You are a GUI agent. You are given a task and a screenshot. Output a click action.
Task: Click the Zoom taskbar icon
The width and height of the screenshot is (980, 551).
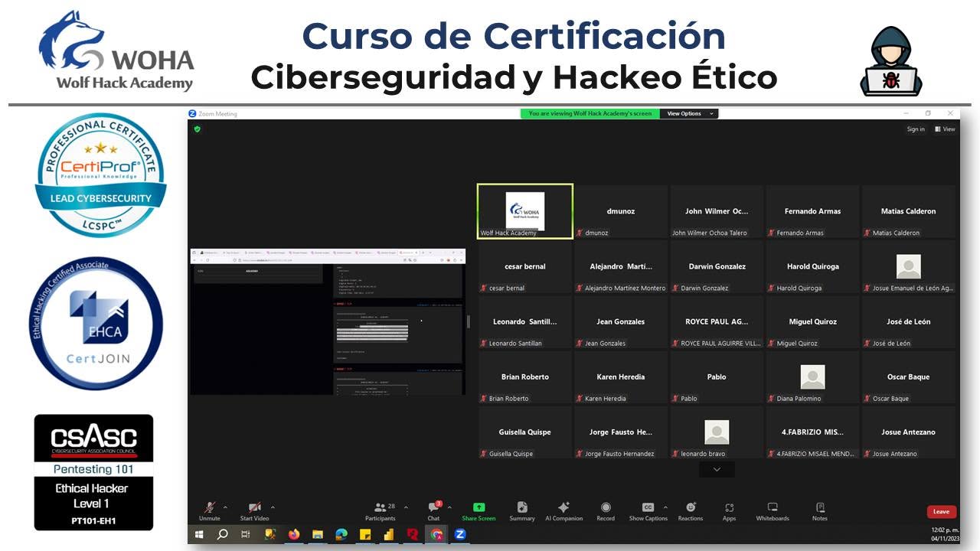[460, 534]
